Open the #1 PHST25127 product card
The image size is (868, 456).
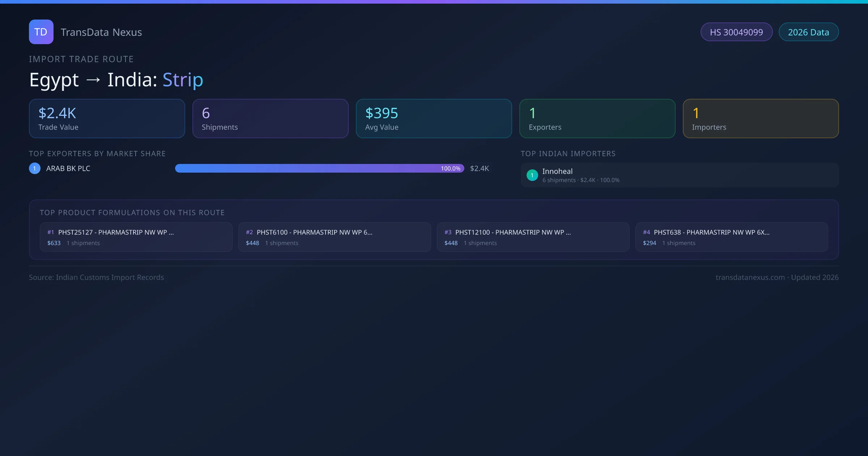(136, 237)
